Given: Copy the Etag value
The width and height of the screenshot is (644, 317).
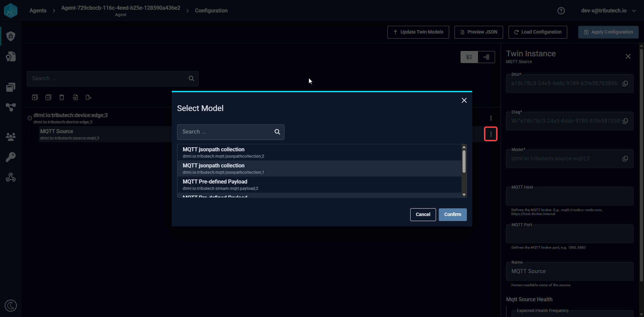Looking at the screenshot, I should click(x=625, y=121).
